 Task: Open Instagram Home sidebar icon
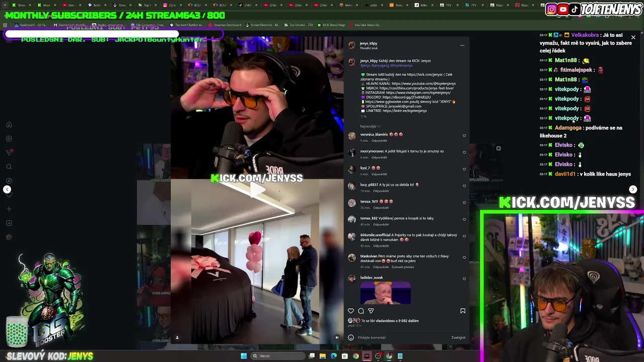click(x=9, y=125)
